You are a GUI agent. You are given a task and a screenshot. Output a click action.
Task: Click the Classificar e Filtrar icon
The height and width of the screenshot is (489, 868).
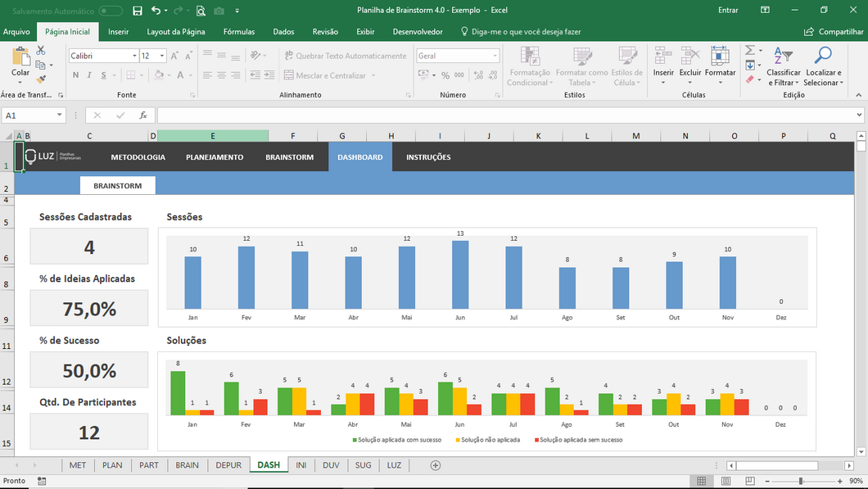point(783,56)
